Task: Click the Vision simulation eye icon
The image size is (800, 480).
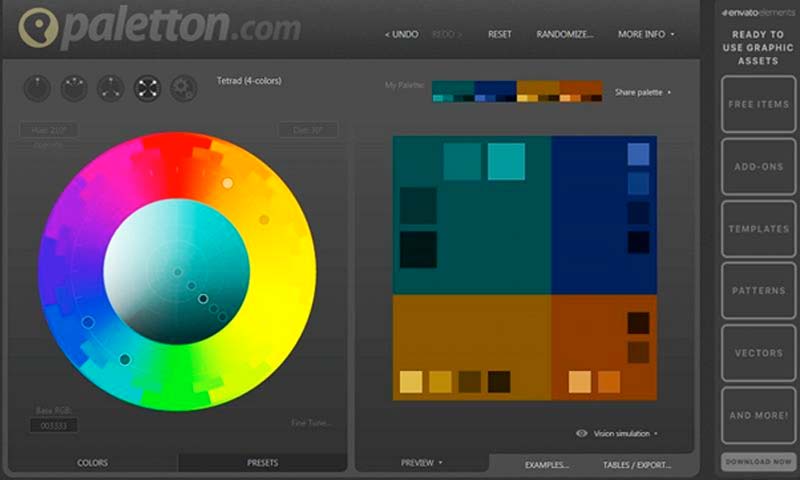Action: [x=582, y=434]
